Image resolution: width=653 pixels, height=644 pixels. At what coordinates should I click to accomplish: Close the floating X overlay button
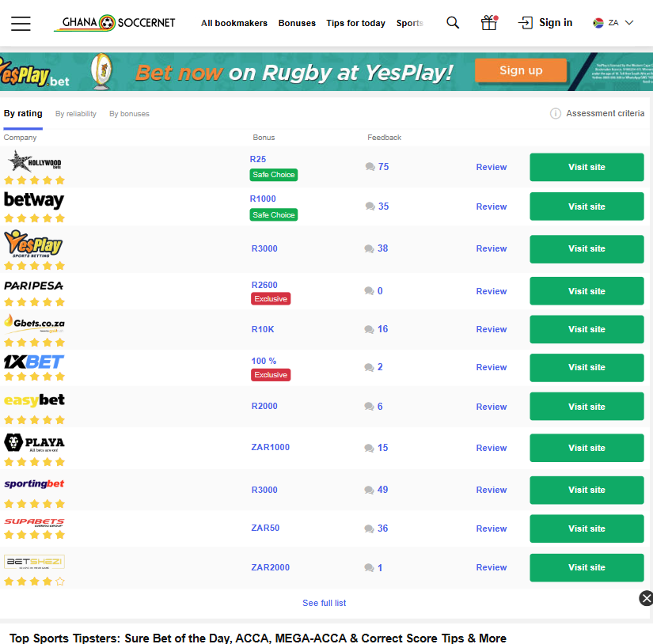[646, 599]
